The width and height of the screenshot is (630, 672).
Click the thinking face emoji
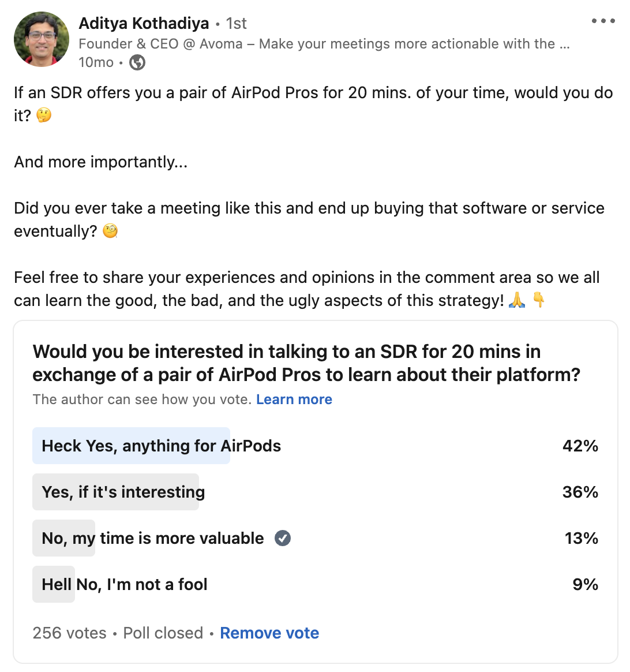(x=44, y=115)
